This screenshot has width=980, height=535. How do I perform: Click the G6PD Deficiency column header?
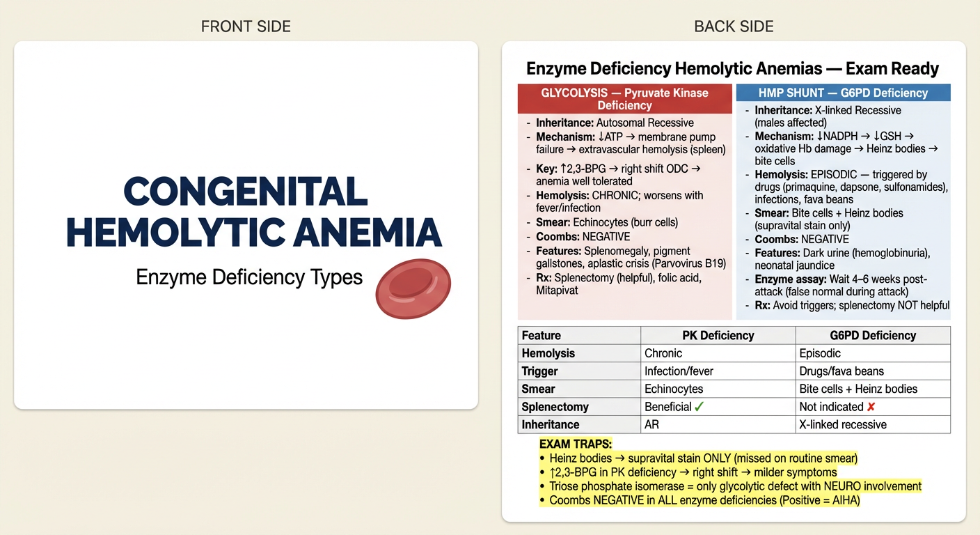(x=873, y=335)
